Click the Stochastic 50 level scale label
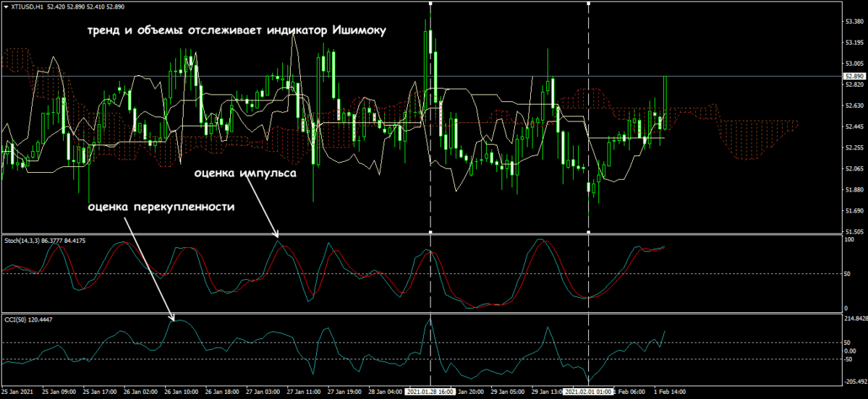The width and height of the screenshot is (868, 399). [x=849, y=273]
